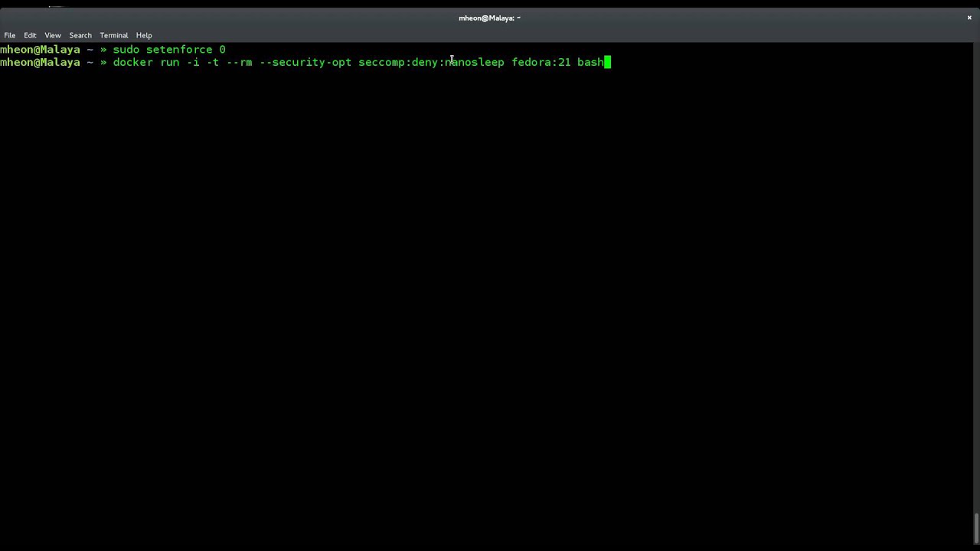Open the Edit menu
The height and width of the screenshot is (551, 980).
coord(30,35)
